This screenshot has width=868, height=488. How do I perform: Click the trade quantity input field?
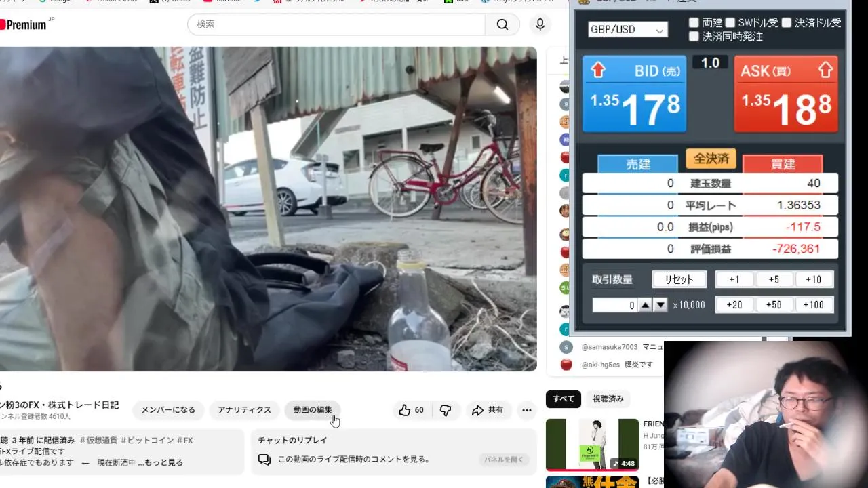(615, 305)
